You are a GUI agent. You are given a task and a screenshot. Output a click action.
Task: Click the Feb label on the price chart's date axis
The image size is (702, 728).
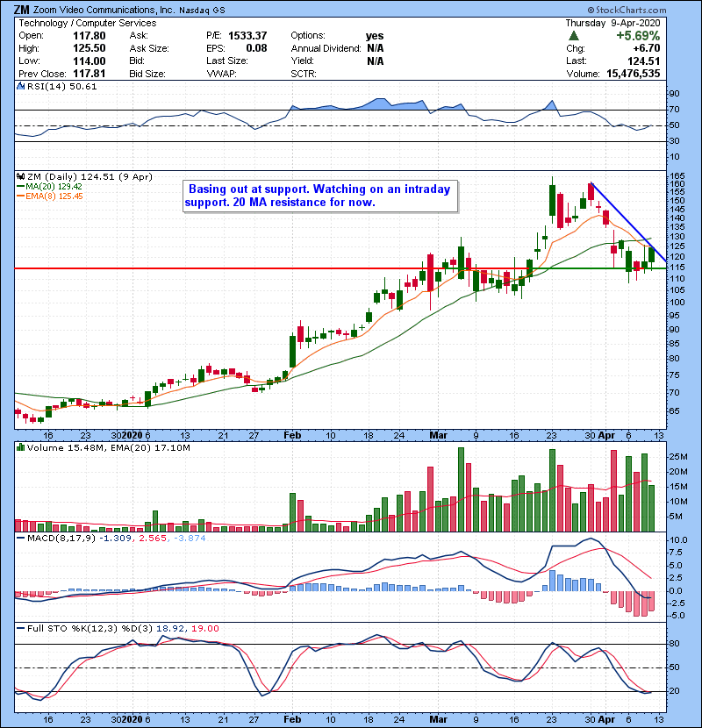(x=292, y=436)
